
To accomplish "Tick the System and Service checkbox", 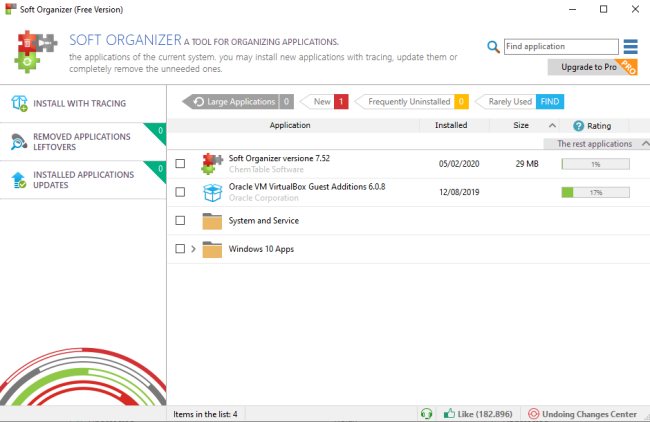I will coord(180,221).
